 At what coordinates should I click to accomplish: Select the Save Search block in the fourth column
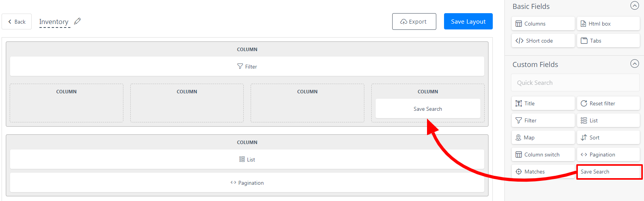coord(427,109)
